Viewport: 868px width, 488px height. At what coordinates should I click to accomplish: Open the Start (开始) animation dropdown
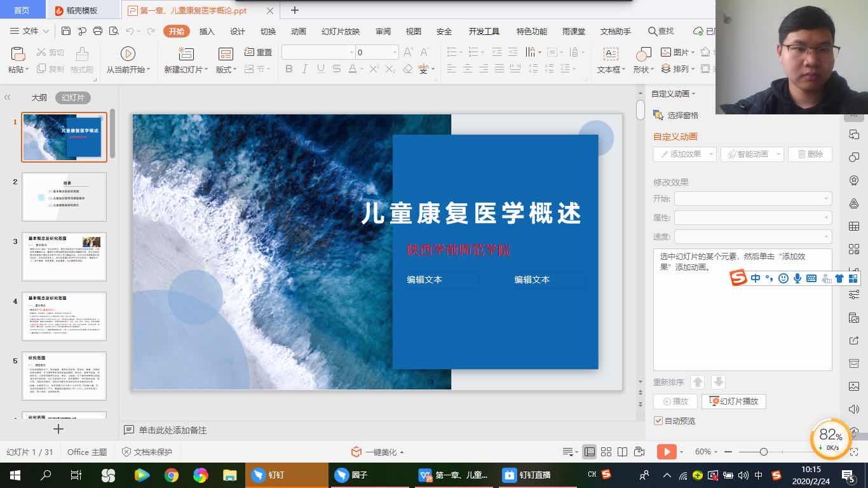(x=752, y=199)
